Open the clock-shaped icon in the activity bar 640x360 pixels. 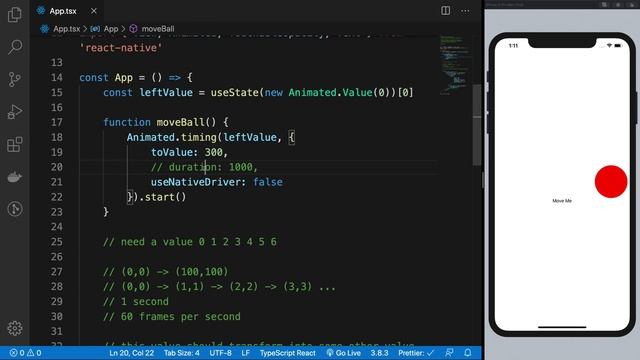[x=15, y=209]
